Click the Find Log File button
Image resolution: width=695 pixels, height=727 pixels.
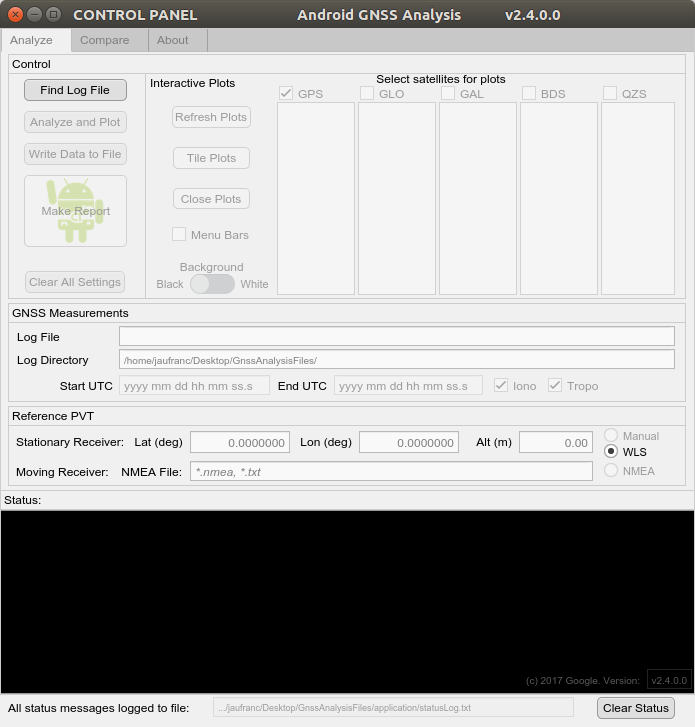tap(75, 90)
